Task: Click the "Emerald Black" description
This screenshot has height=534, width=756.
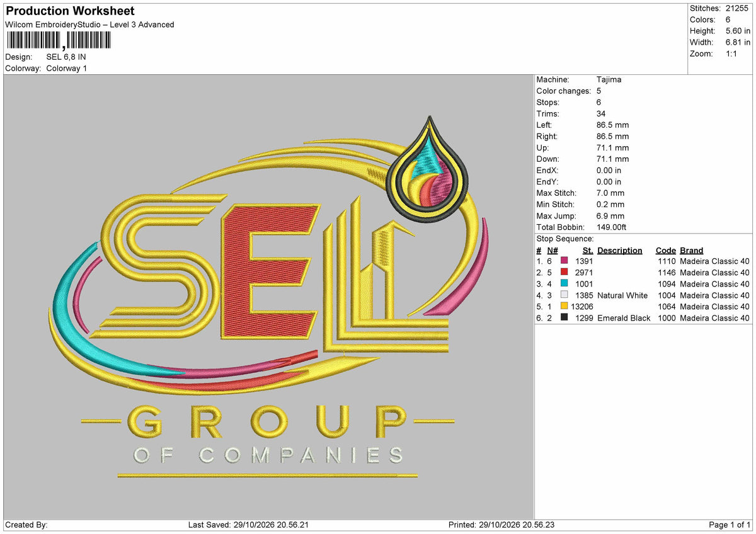Action: click(624, 318)
